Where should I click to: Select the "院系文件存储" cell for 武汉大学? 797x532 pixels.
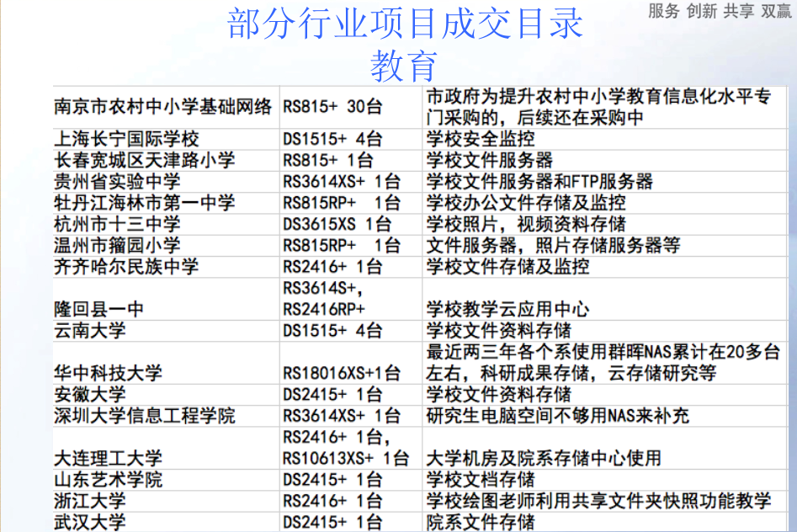481,523
